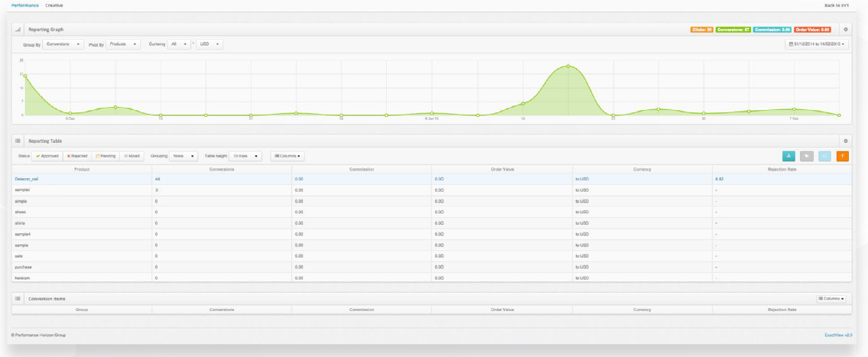Select the sale product row
Viewport: 868px width, 357px height.
click(x=432, y=256)
